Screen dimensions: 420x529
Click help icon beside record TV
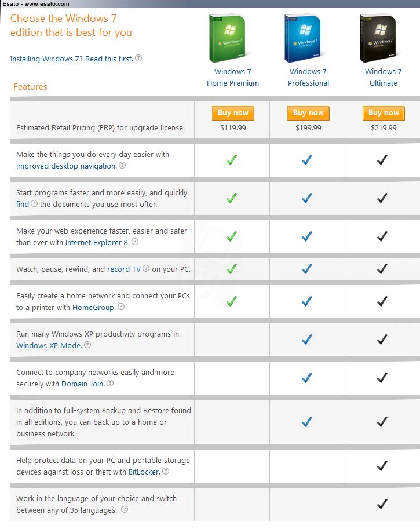click(146, 268)
